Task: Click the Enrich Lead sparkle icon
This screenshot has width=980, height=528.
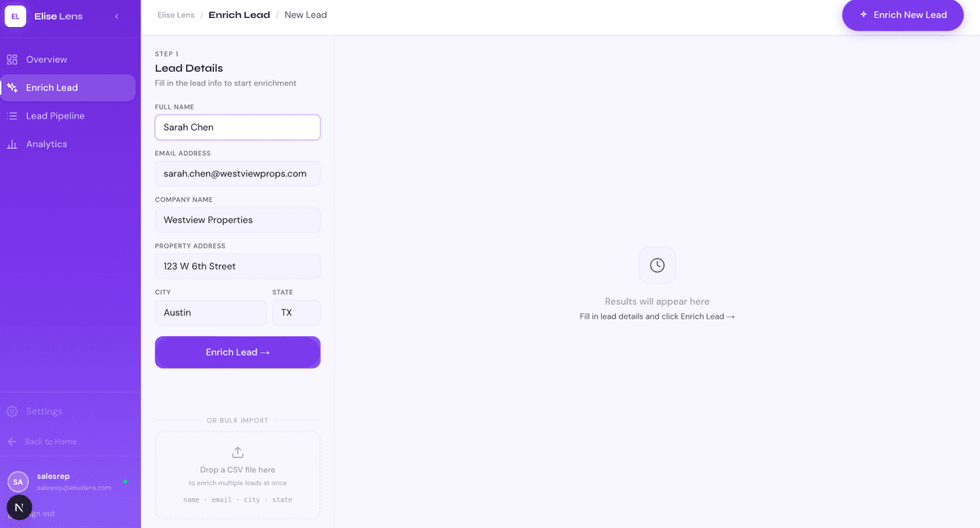Action: tap(12, 87)
